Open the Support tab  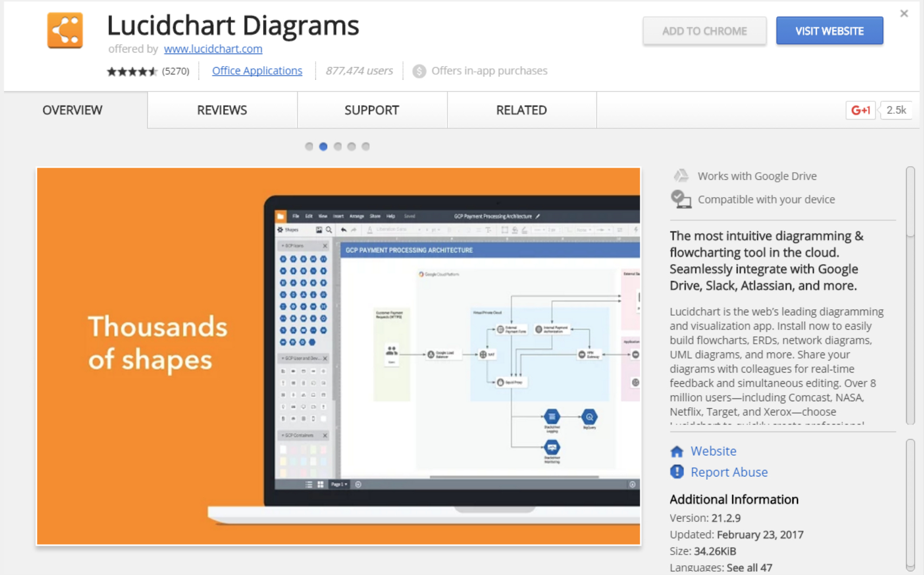coord(372,110)
